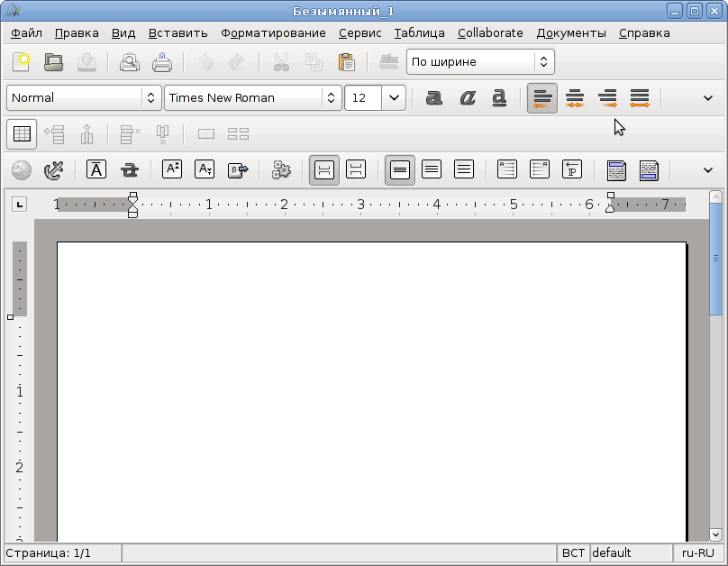Click the ВСТ insert mode indicator
Viewport: 728px width, 566px height.
572,552
